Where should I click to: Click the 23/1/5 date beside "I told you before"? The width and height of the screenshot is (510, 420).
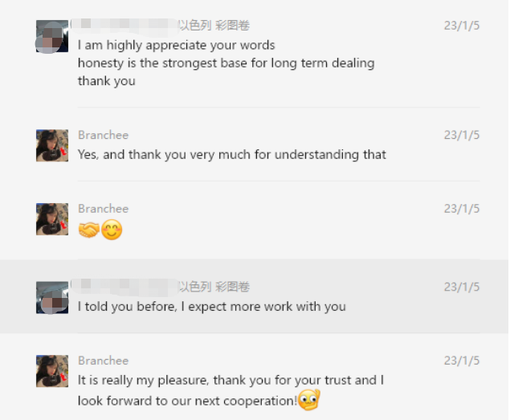461,287
